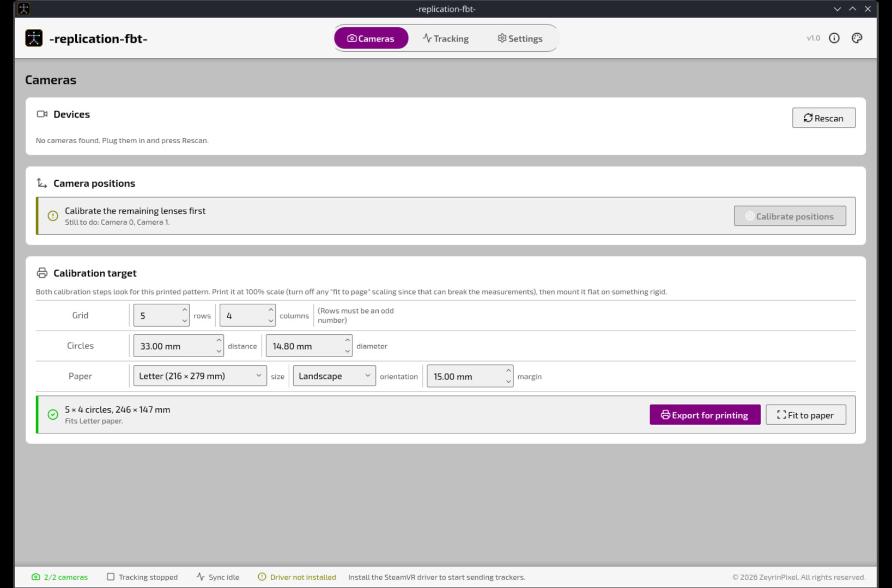Increase grid columns with up arrow
Image resolution: width=892 pixels, height=588 pixels.
(271, 310)
